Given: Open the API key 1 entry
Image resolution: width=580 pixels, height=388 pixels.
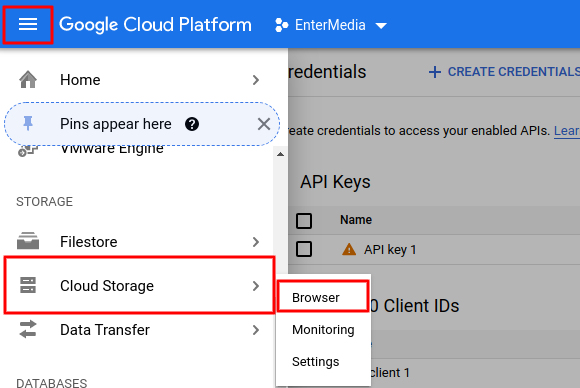Looking at the screenshot, I should pos(390,250).
